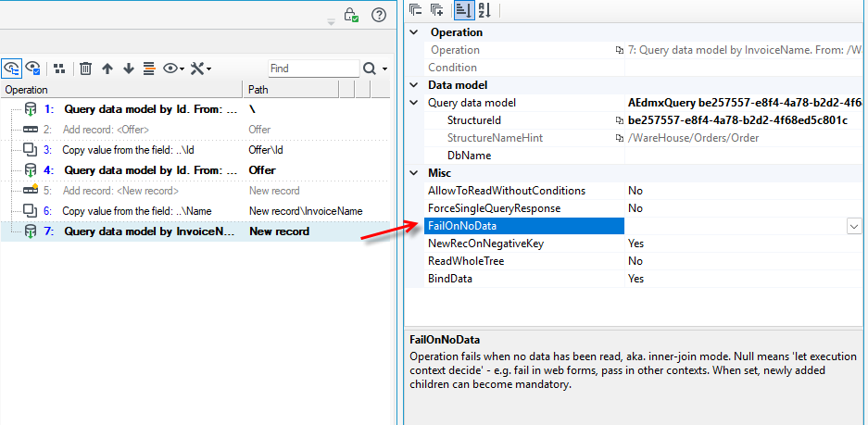
Task: Click database icon of row 7
Action: point(30,231)
